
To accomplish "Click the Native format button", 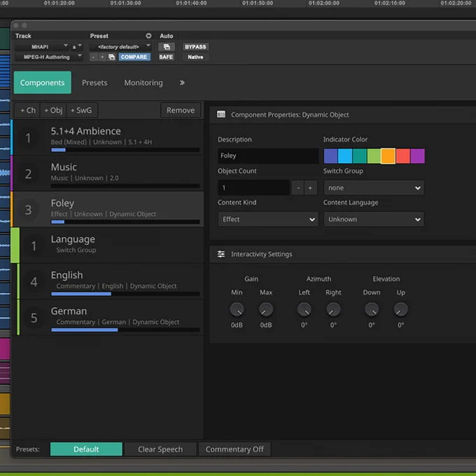I will point(195,57).
